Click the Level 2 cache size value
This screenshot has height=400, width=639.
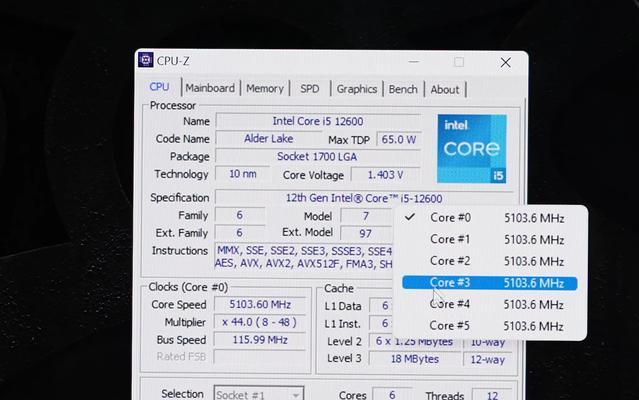[x=415, y=343]
